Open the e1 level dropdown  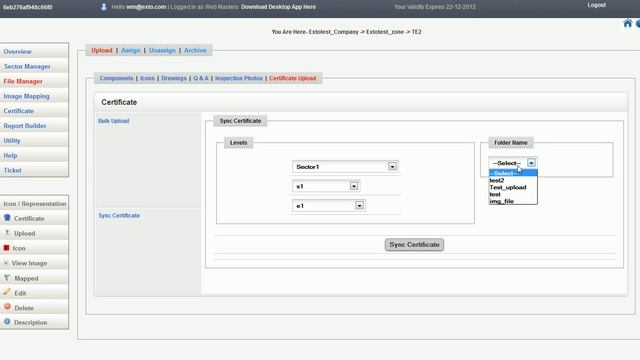329,206
